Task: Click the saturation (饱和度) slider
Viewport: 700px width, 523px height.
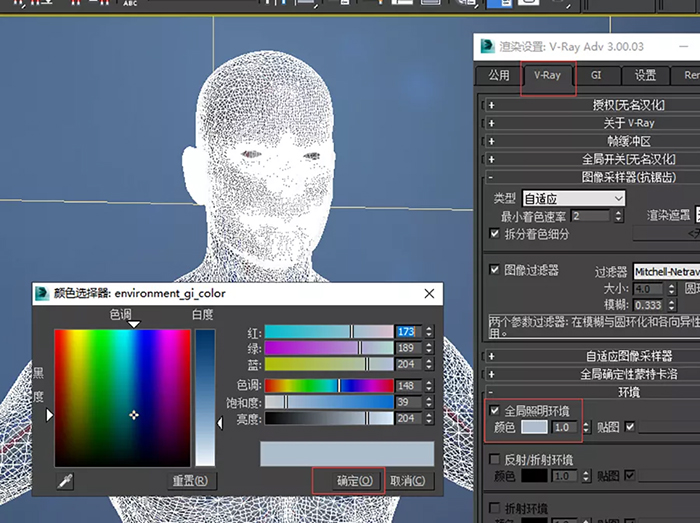Action: tap(329, 402)
